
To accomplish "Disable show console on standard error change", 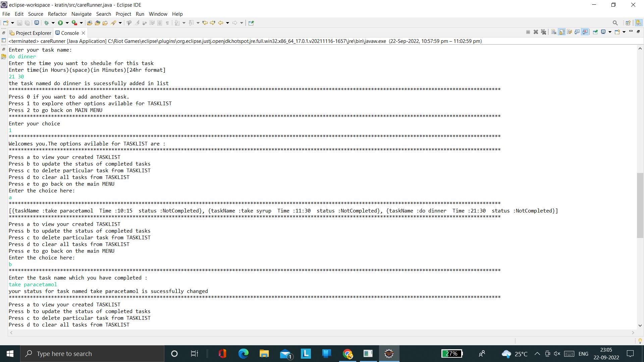I will 585,32.
